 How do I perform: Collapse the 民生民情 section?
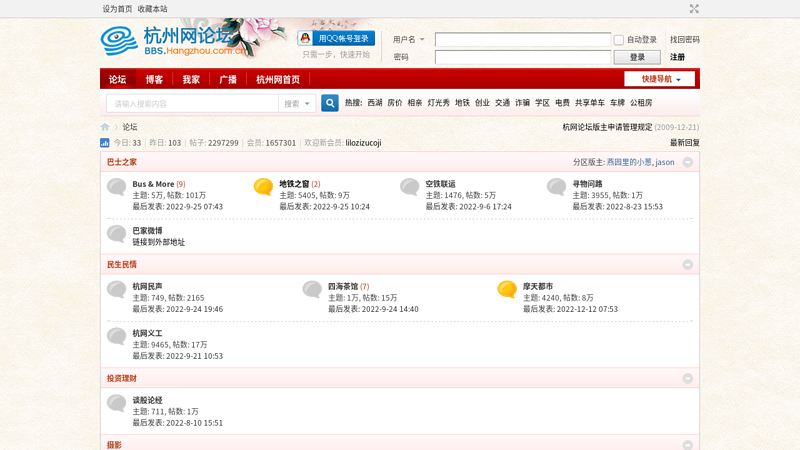click(x=688, y=265)
